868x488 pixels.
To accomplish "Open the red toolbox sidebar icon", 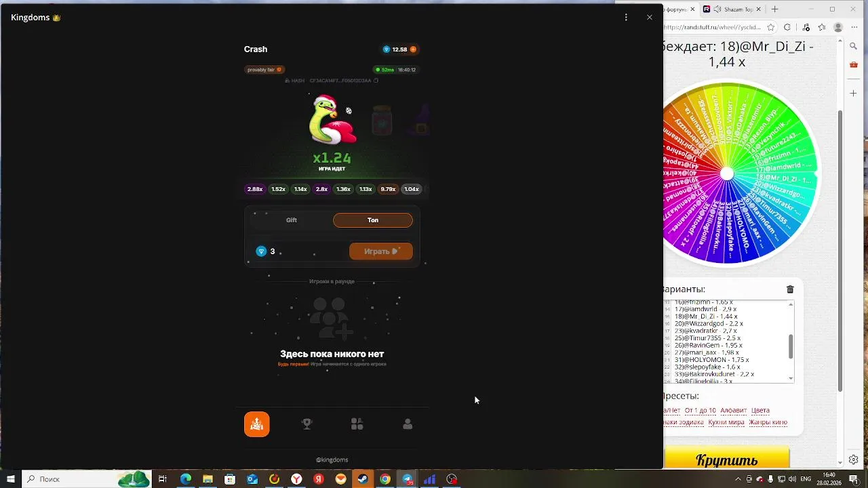I will tap(854, 65).
